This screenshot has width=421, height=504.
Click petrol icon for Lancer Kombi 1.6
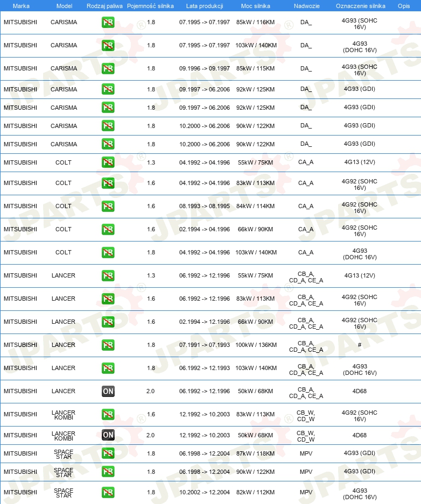[108, 414]
